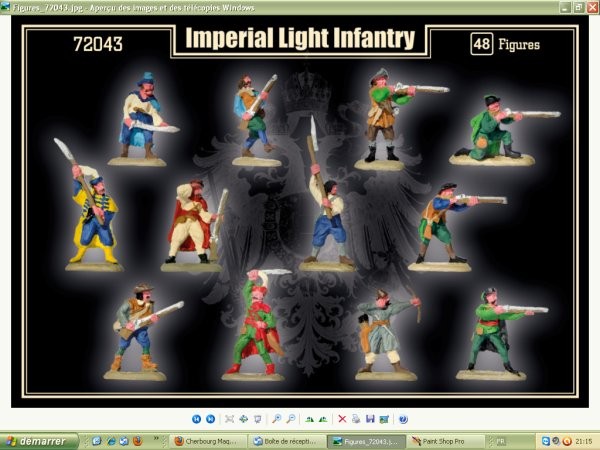The image size is (600, 450).
Task: Go to the previous image
Action: point(196,419)
